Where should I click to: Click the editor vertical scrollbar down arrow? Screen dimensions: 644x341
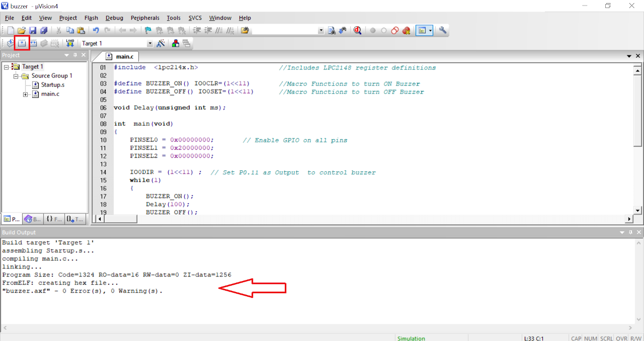pyautogui.click(x=638, y=210)
